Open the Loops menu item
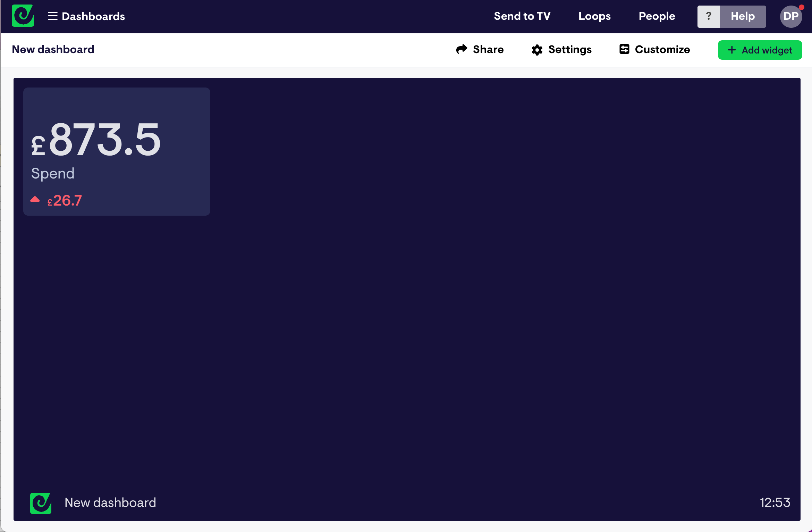This screenshot has width=812, height=532. click(594, 16)
